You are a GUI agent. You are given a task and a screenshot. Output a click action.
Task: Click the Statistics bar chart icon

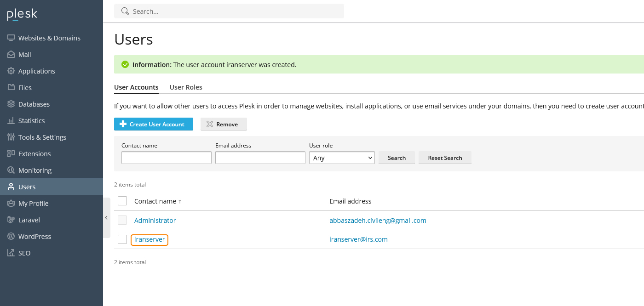point(11,121)
